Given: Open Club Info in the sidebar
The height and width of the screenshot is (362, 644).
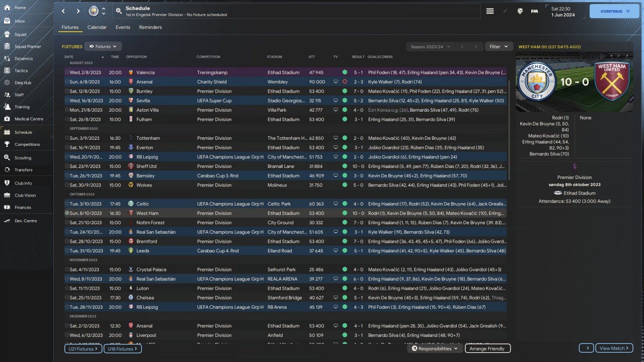Looking at the screenshot, I should (23, 183).
